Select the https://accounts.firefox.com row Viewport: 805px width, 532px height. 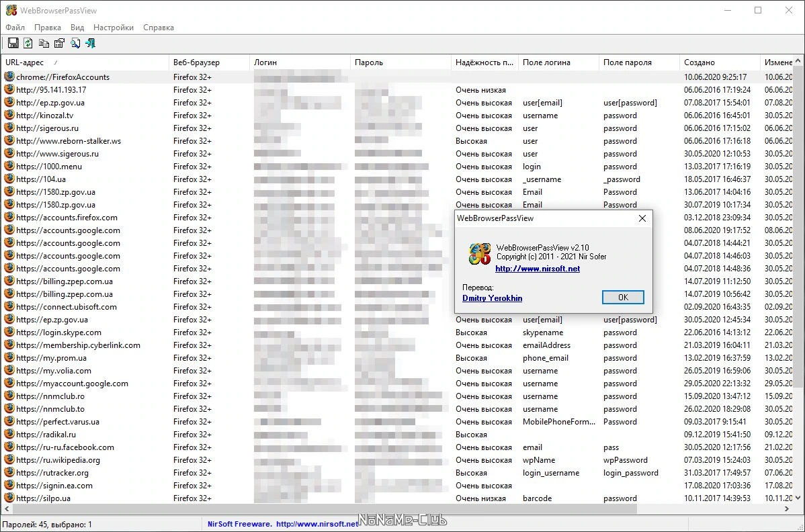pos(396,218)
